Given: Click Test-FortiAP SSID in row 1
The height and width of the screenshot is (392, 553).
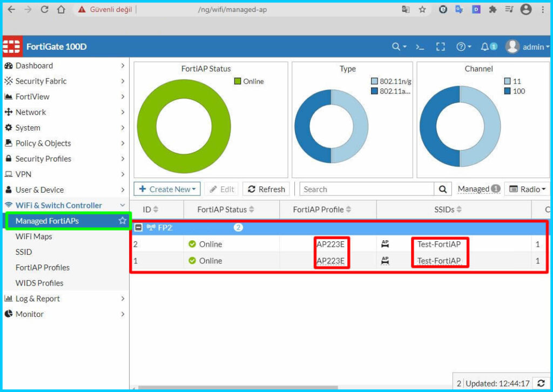Looking at the screenshot, I should pos(439,260).
